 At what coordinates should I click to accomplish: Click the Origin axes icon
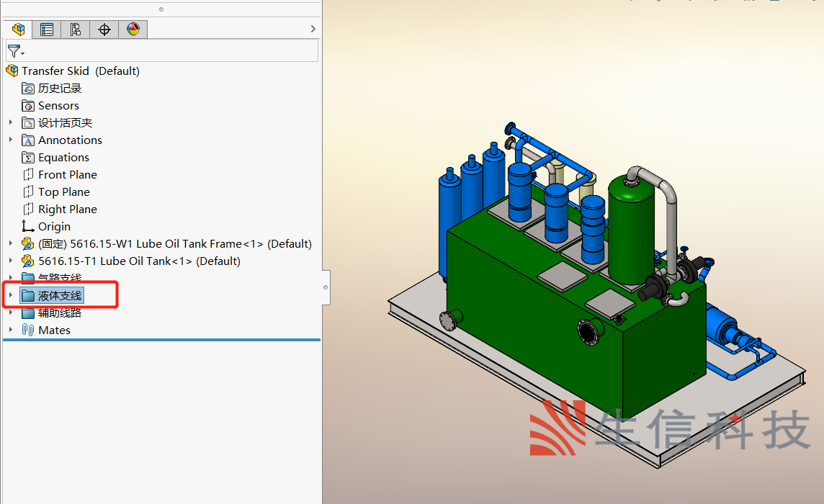click(28, 226)
